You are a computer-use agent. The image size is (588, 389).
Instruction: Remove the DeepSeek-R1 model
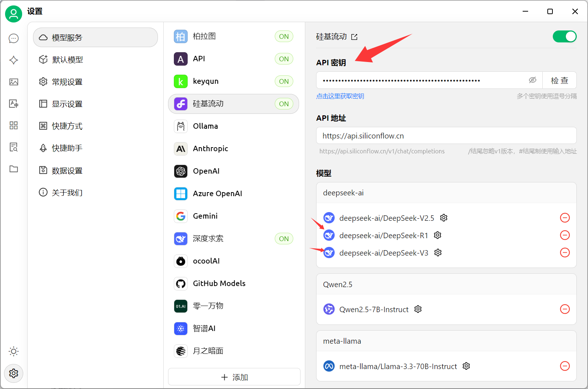(x=565, y=235)
